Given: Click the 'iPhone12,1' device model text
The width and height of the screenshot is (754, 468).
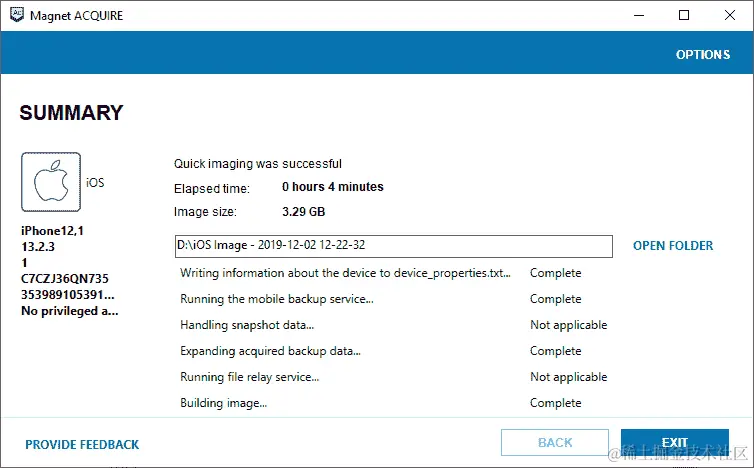Looking at the screenshot, I should [x=52, y=231].
